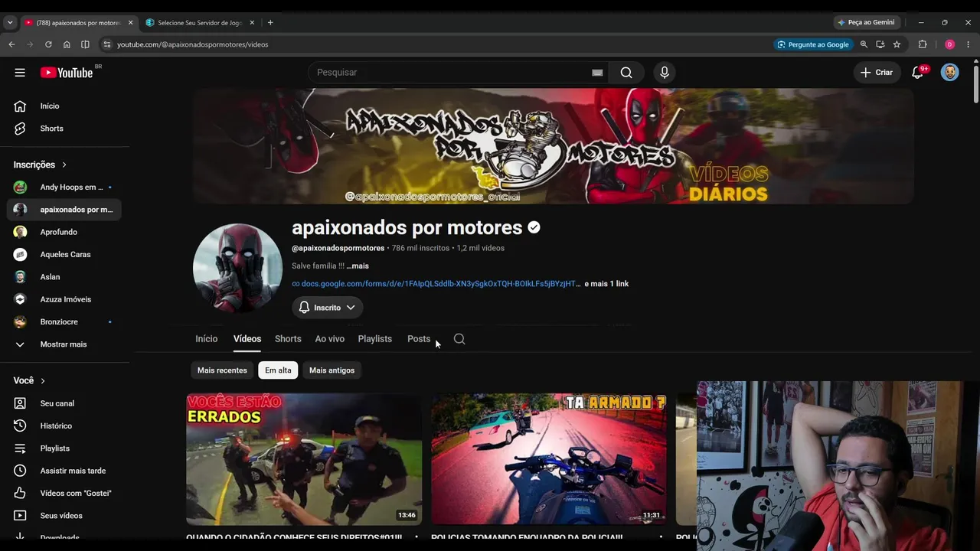Viewport: 980px width, 551px height.
Task: Open the tab search dropdown arrow
Action: (10, 23)
